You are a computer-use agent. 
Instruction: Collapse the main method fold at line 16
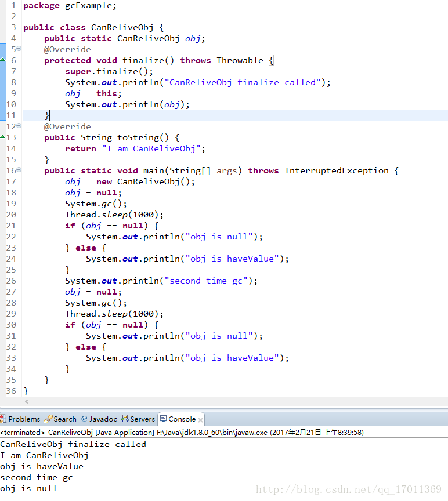tap(19, 170)
